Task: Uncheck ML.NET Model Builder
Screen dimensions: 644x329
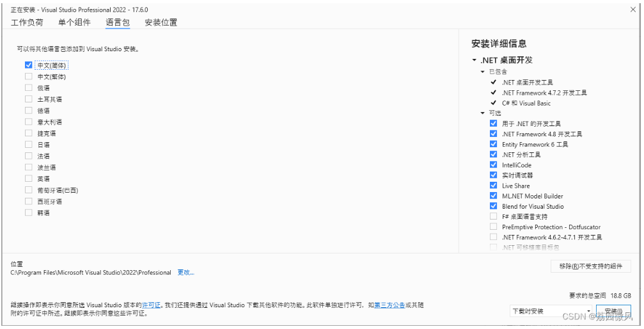Action: point(493,196)
